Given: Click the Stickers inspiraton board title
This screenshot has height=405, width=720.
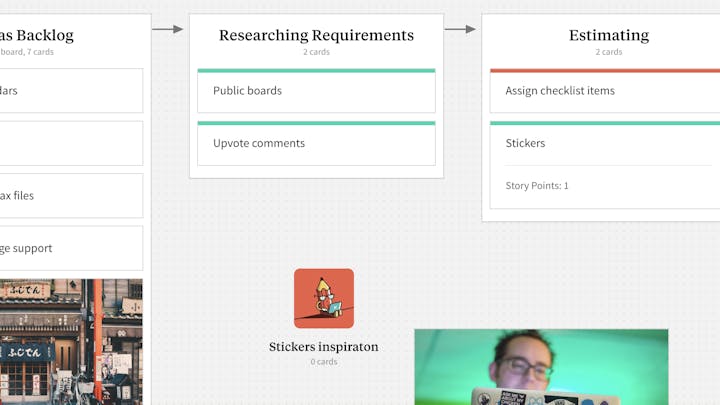Looking at the screenshot, I should tap(324, 347).
